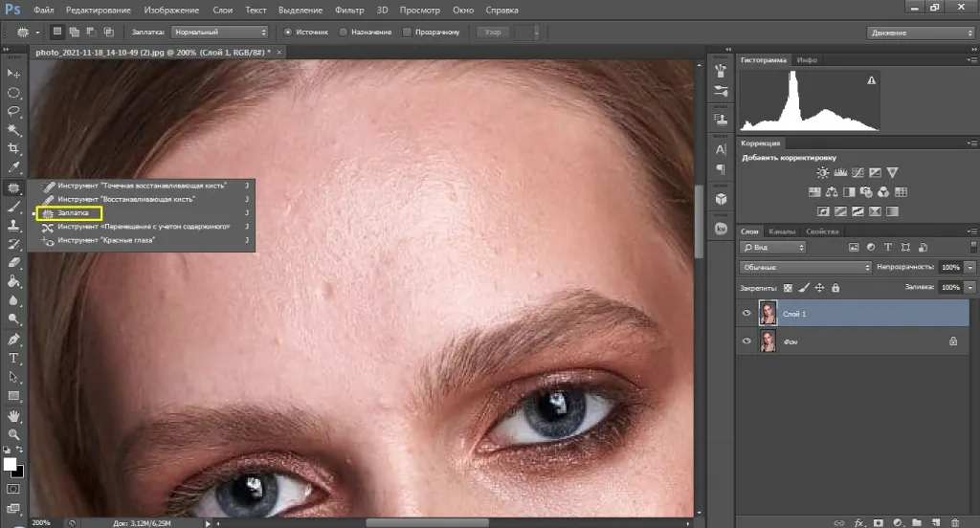Enable the Прозрачному checkbox
The height and width of the screenshot is (528, 980).
click(407, 32)
